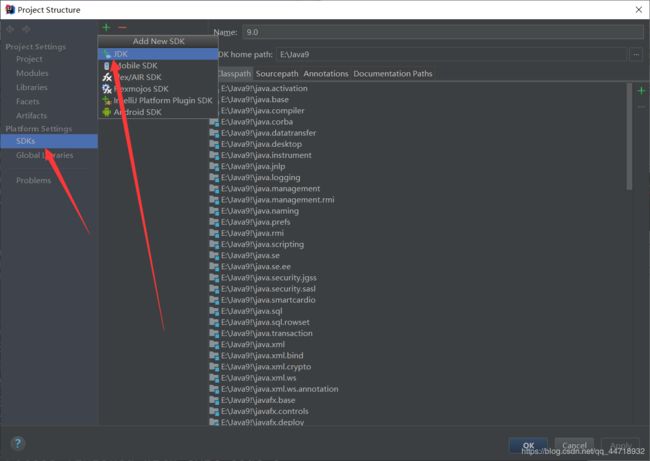Open the Documentation Paths tab
This screenshot has width=650, height=461.
tap(393, 74)
